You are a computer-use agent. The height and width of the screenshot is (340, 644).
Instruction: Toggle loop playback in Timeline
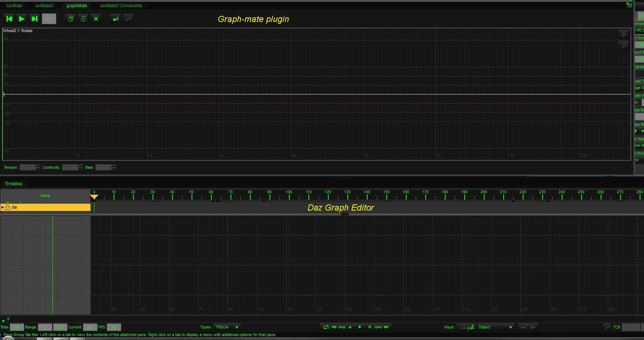pos(326,327)
